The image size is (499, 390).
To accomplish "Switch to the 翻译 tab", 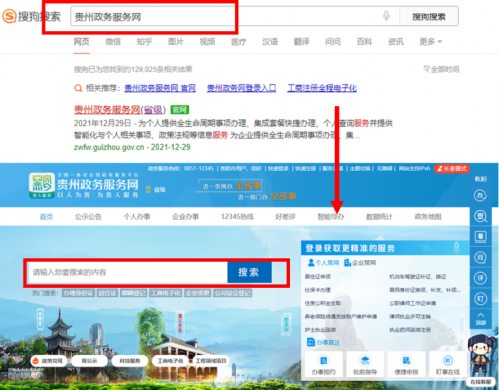I will pos(302,42).
